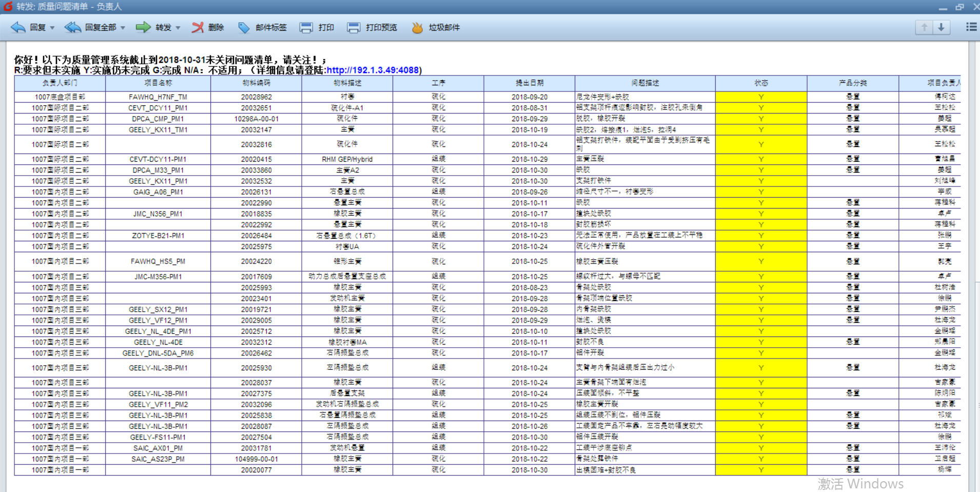
Task: Click the GEELY_VF12_PM1 project cell
Action: (158, 320)
